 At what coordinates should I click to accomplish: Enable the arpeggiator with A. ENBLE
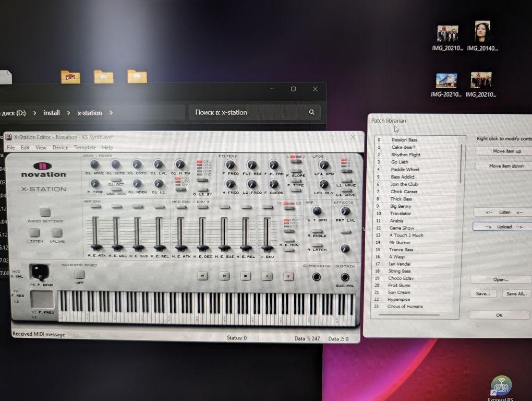click(317, 231)
